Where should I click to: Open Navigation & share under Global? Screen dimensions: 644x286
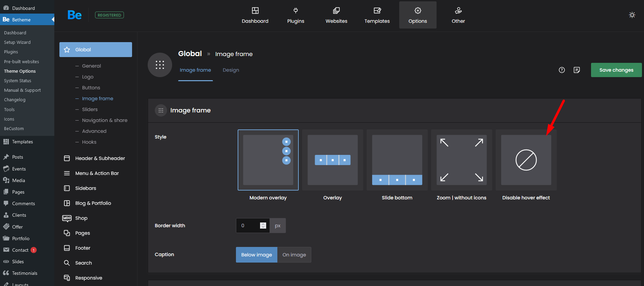click(105, 120)
